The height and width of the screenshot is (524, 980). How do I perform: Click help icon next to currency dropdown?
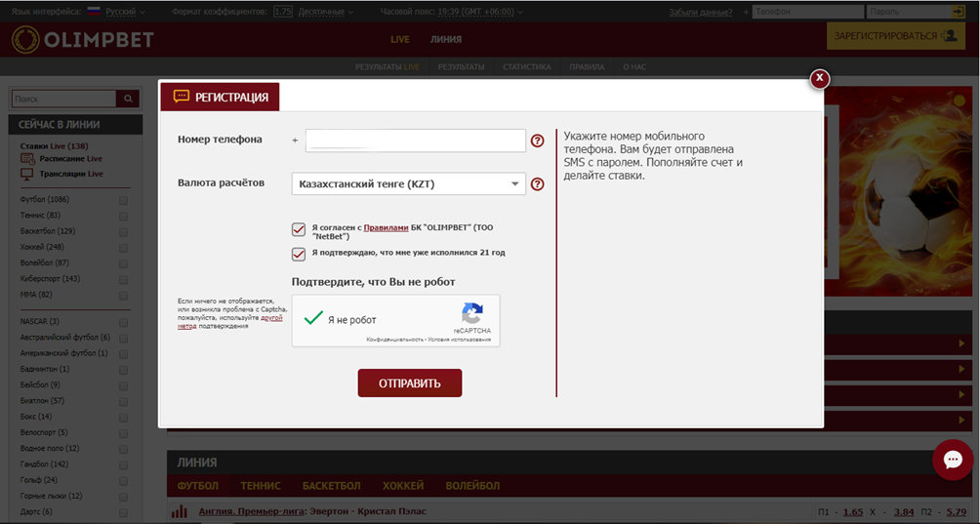(537, 183)
